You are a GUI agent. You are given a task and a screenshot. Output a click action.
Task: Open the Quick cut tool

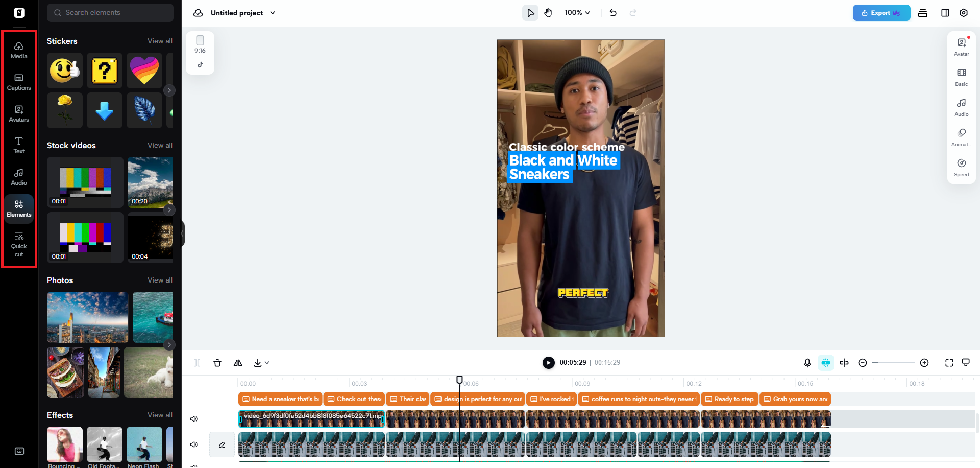click(x=19, y=245)
